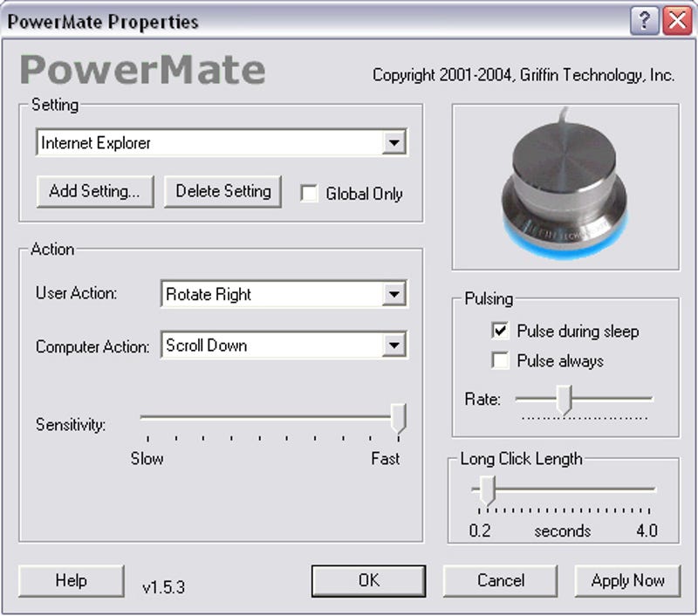Click the Apply Now button
The width and height of the screenshot is (698, 616).
pos(627,581)
